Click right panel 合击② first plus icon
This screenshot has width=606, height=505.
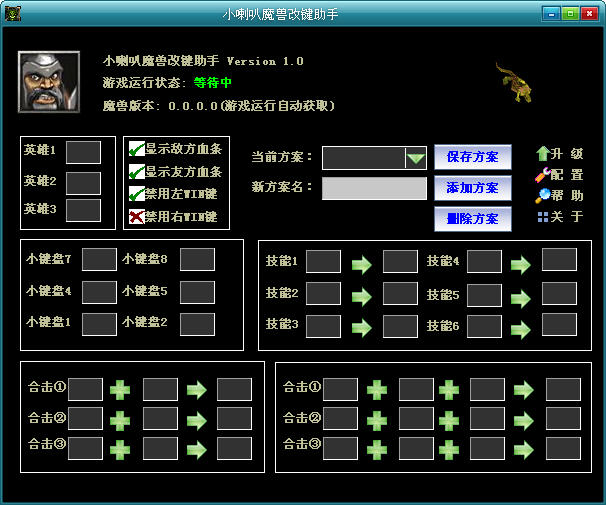pyautogui.click(x=377, y=420)
